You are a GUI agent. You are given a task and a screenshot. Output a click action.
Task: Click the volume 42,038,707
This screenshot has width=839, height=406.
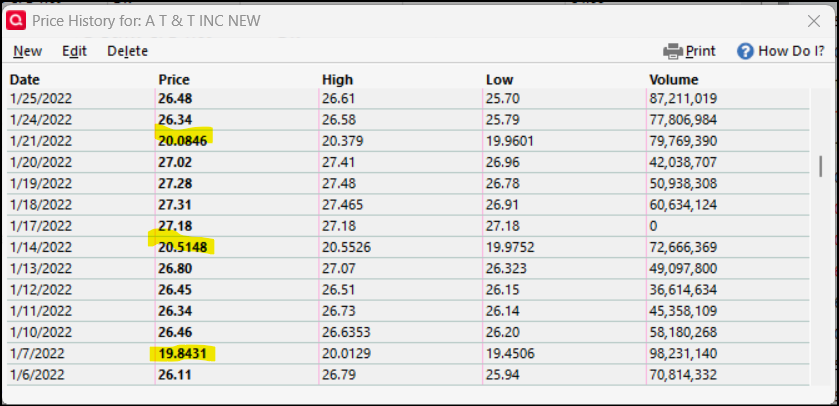point(683,162)
